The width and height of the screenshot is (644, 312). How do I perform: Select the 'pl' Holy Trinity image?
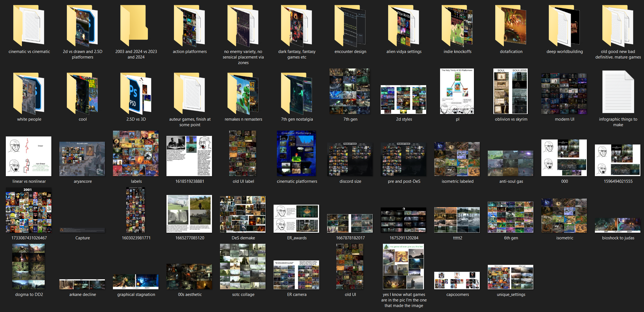coord(457,91)
